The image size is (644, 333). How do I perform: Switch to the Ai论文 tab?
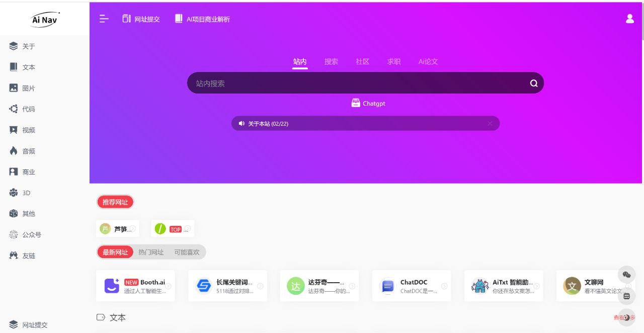tap(428, 61)
